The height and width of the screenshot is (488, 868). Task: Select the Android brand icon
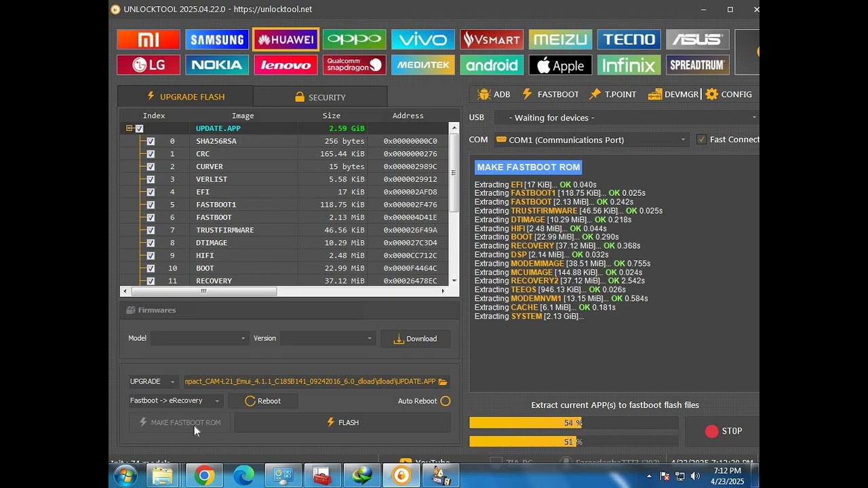pos(492,65)
